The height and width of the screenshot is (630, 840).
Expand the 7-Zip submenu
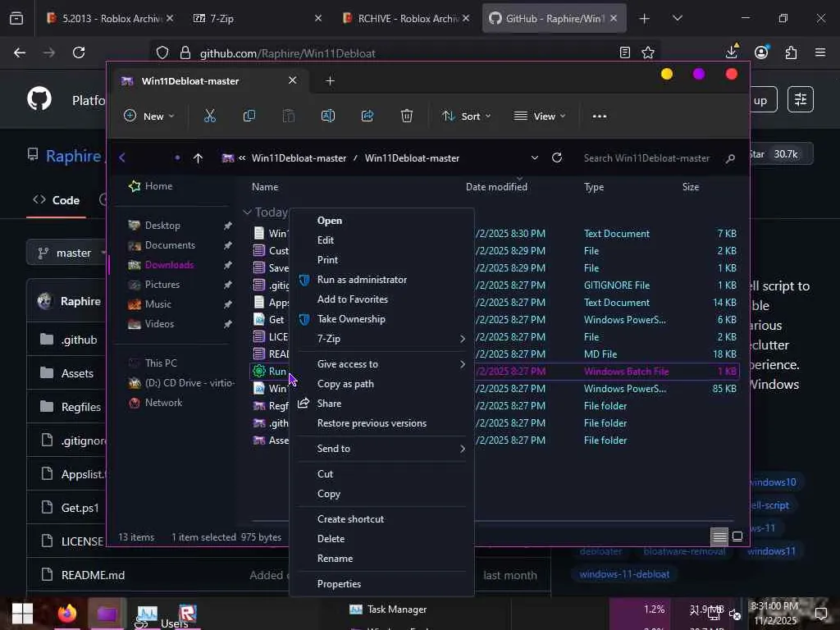click(x=382, y=339)
